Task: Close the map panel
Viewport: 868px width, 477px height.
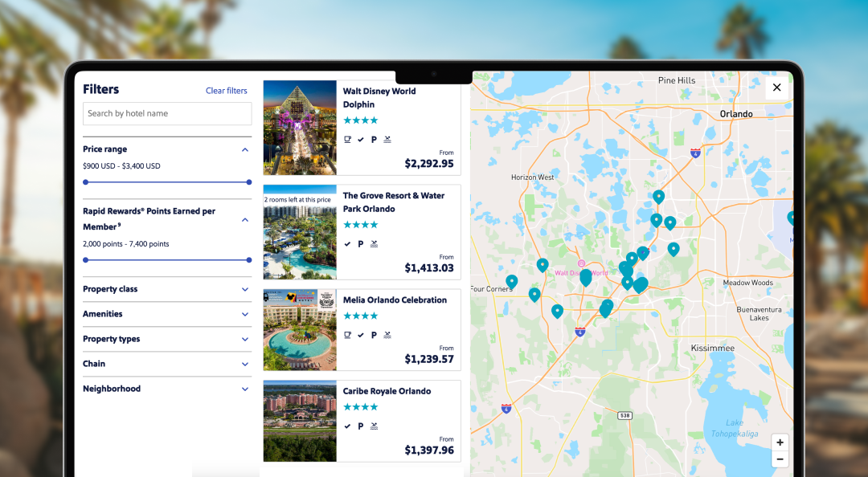Action: (x=776, y=87)
